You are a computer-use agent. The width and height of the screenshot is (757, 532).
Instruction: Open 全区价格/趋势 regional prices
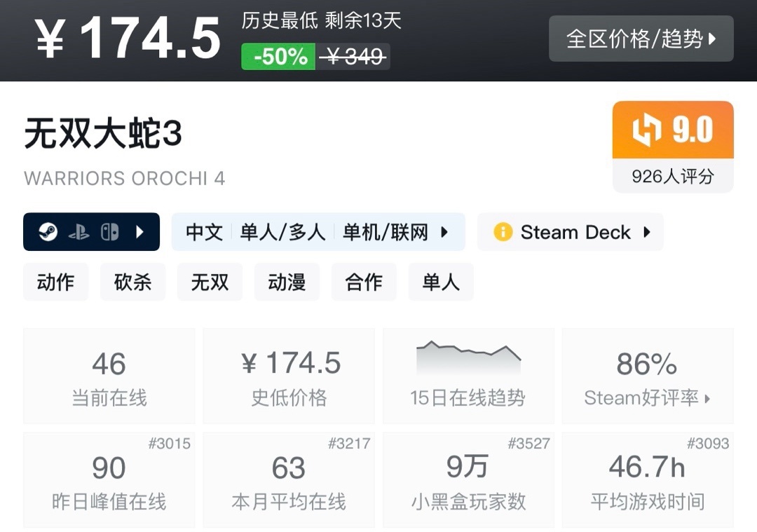641,39
